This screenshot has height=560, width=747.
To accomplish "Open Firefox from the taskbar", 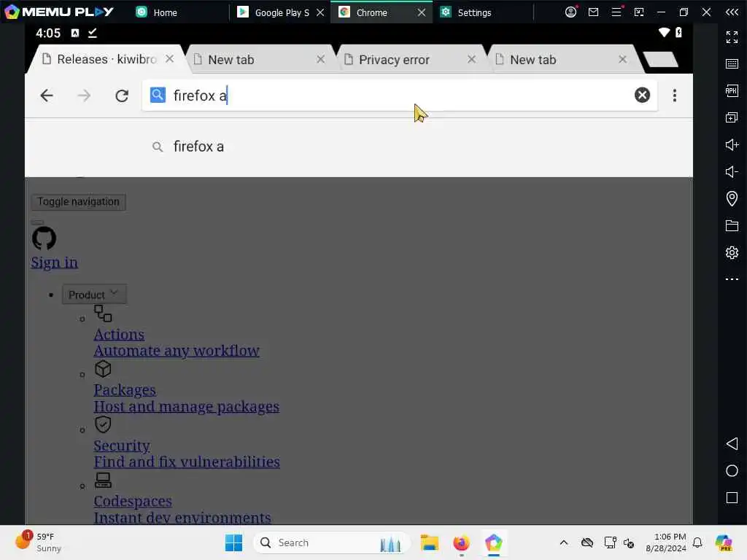I will [x=461, y=542].
